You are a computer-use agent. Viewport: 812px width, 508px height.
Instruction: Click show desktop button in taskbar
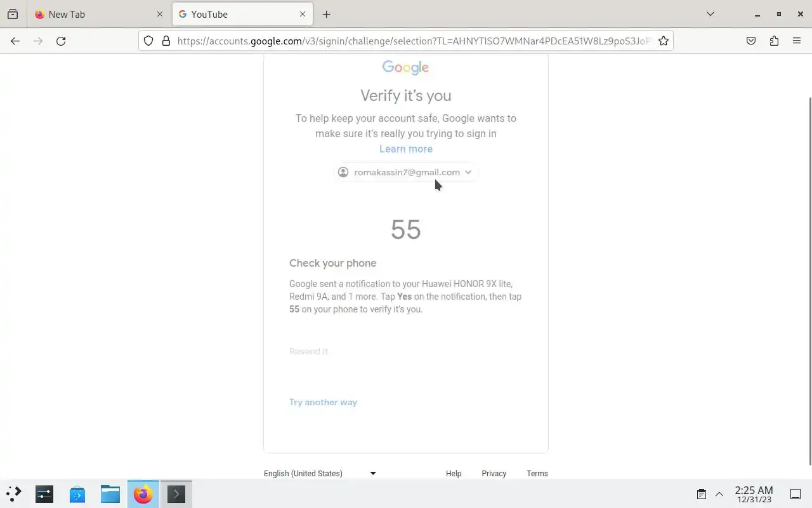796,494
